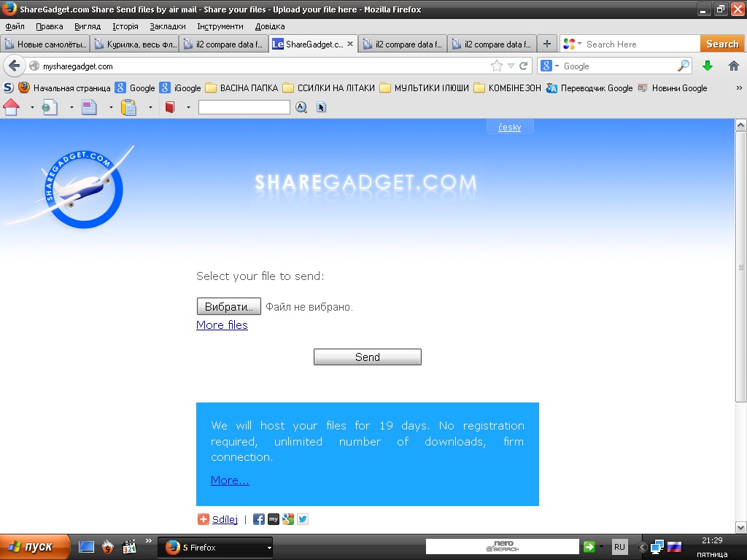
Task: Bookmark this page with the star icon
Action: coord(496,66)
